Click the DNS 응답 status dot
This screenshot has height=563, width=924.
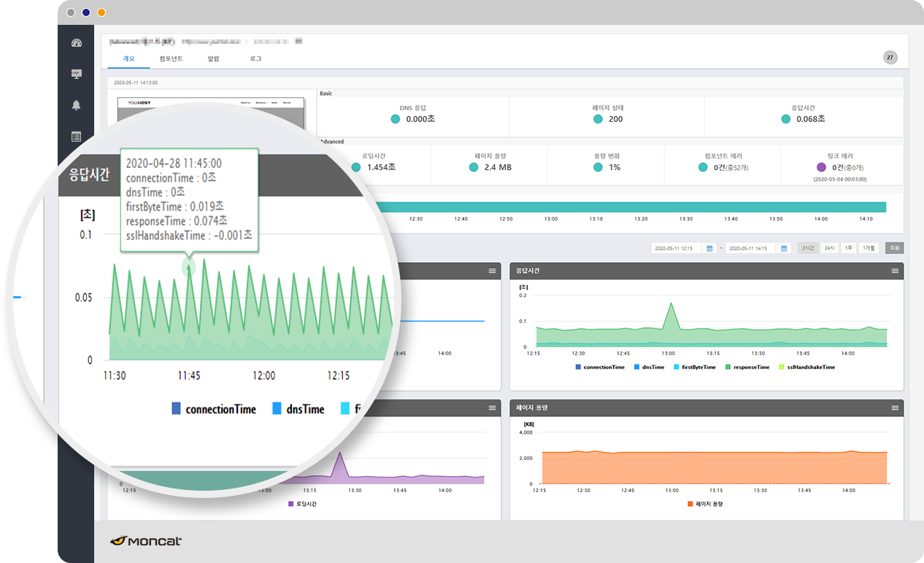click(x=395, y=119)
